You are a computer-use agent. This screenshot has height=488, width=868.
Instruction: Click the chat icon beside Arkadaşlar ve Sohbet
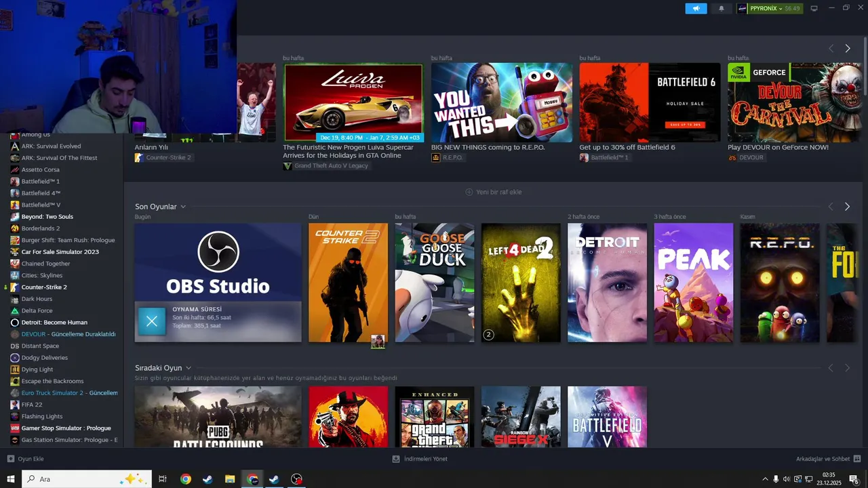pos(857,459)
